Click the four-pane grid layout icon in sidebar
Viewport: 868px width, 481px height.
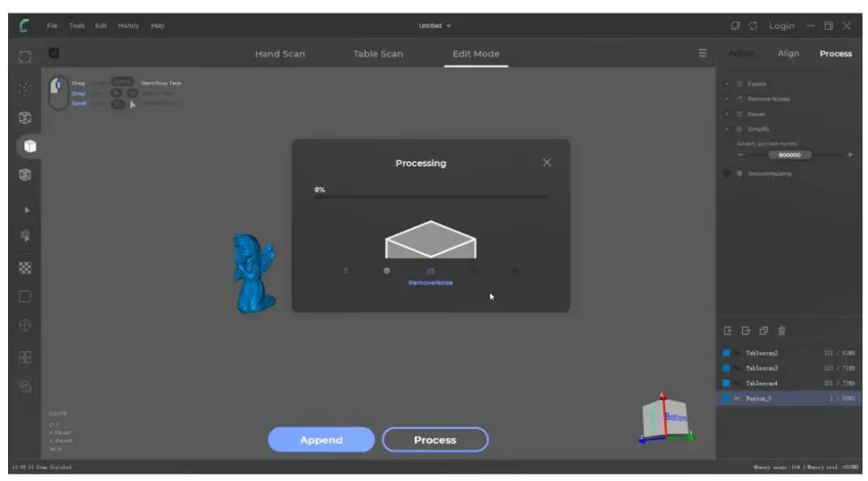[x=25, y=357]
